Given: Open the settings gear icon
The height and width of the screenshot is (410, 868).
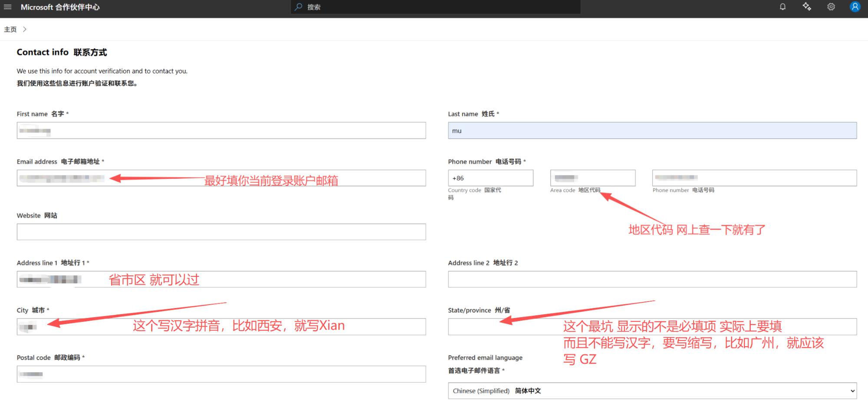Looking at the screenshot, I should click(x=831, y=7).
